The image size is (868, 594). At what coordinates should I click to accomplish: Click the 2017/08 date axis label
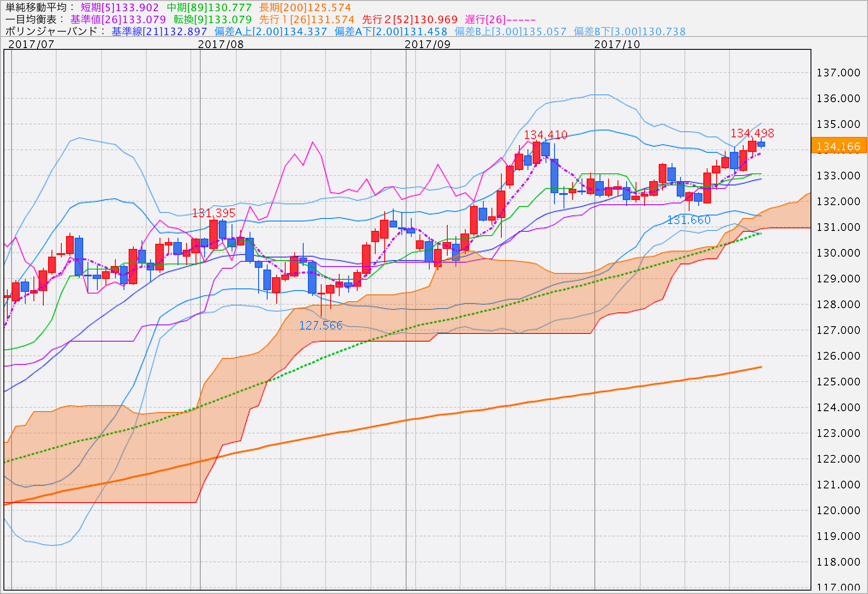coord(221,44)
